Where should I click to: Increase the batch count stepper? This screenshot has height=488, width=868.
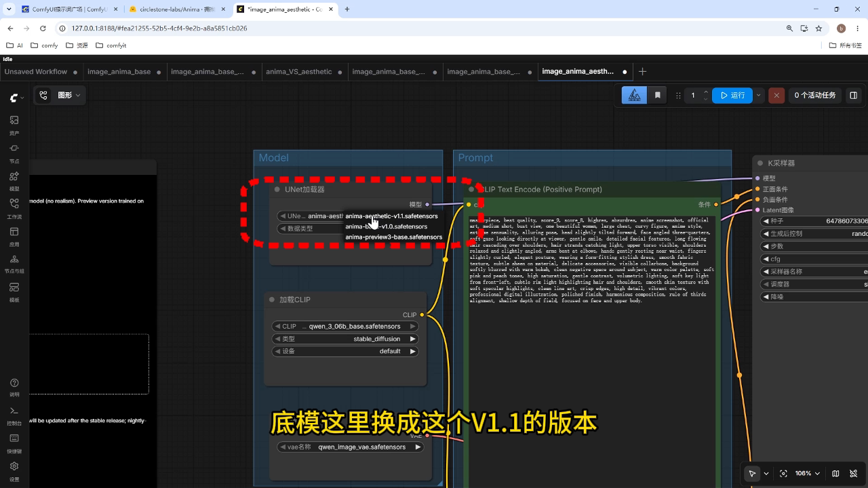pos(706,92)
